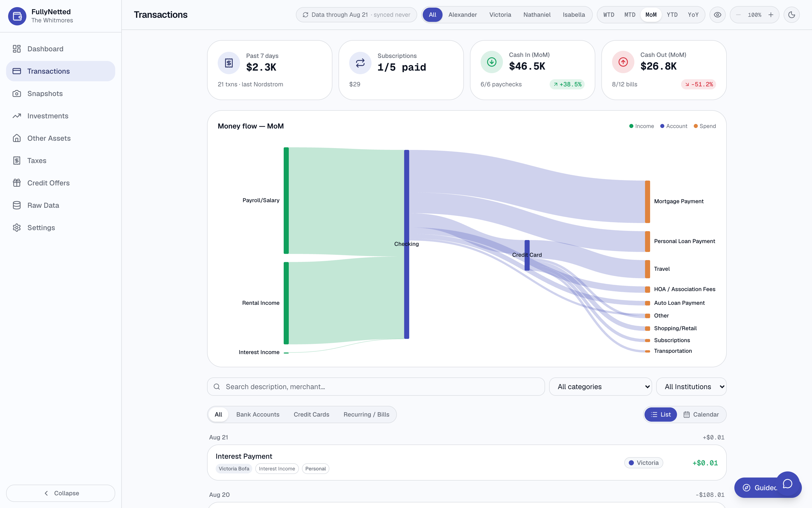The height and width of the screenshot is (508, 812).
Task: Click the Mortgage Payment orange node
Action: [x=647, y=202]
